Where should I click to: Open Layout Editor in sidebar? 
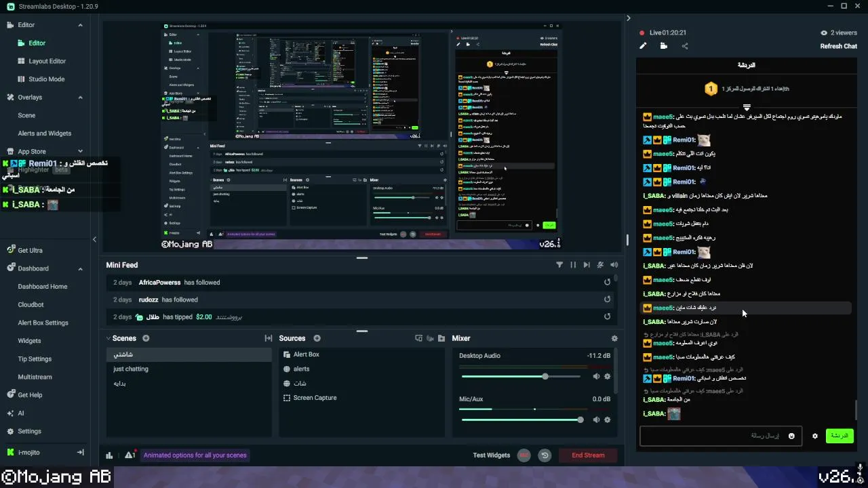pyautogui.click(x=47, y=61)
